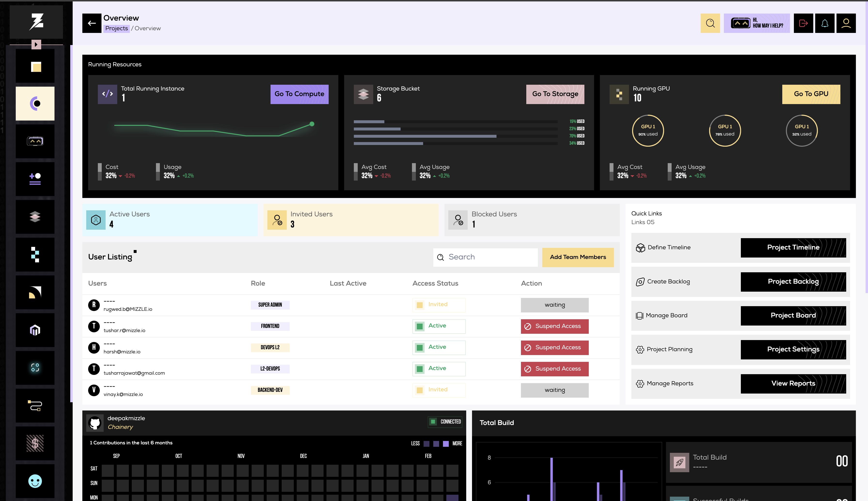
Task: Suspend access for harsh@mizzle.io
Action: (554, 348)
